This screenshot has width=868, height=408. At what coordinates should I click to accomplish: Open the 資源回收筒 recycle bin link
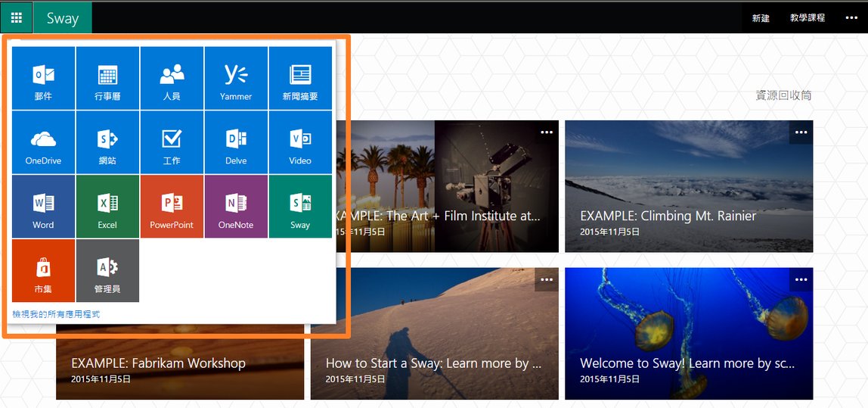[783, 95]
